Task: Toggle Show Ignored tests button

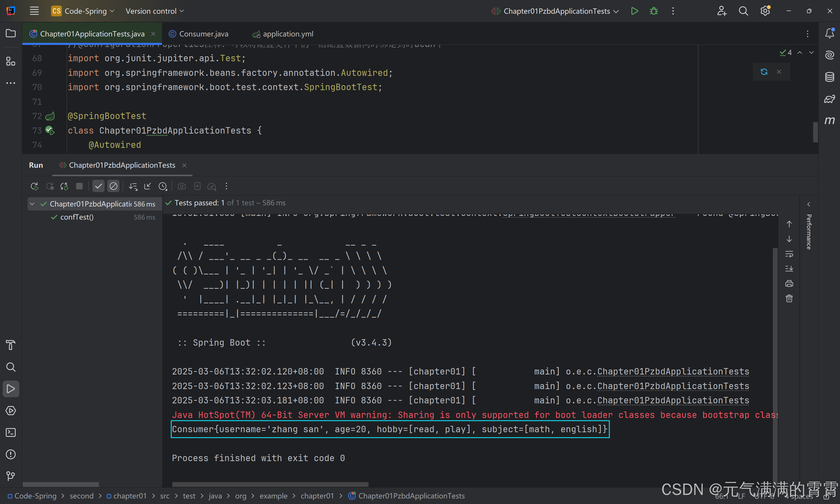Action: click(113, 186)
